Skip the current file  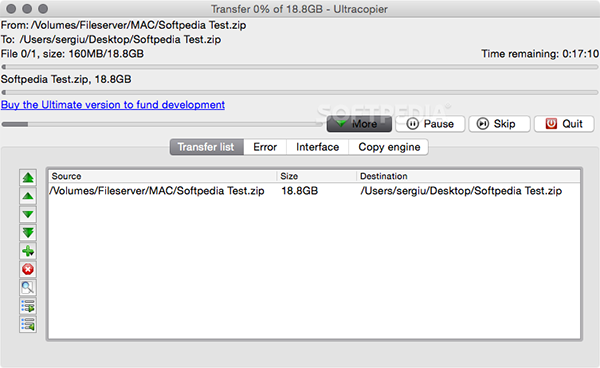tap(499, 124)
